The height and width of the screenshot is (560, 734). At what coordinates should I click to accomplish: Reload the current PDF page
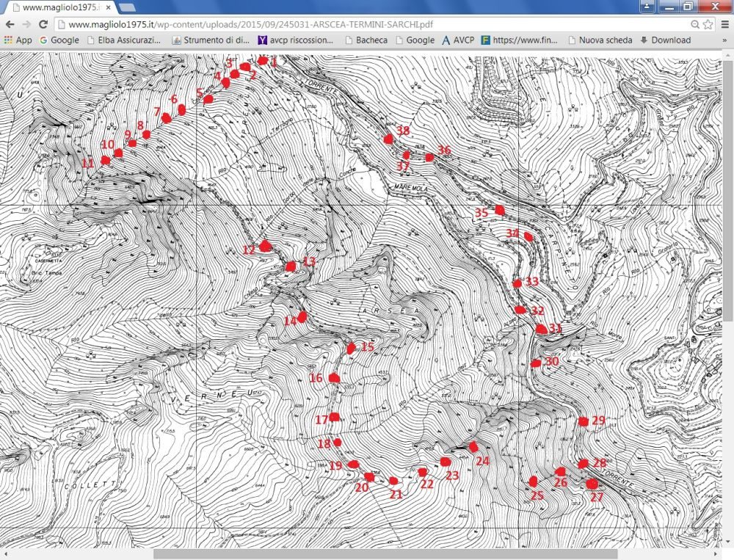pos(43,24)
